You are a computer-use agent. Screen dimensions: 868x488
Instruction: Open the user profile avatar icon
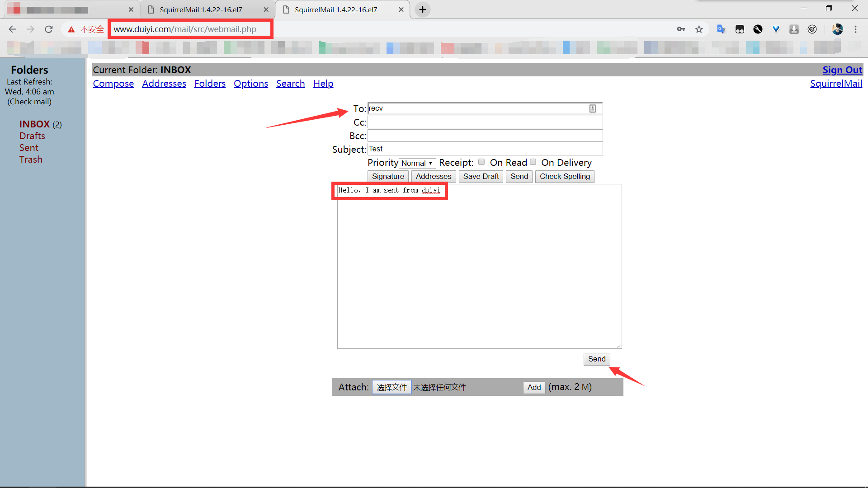tap(837, 29)
